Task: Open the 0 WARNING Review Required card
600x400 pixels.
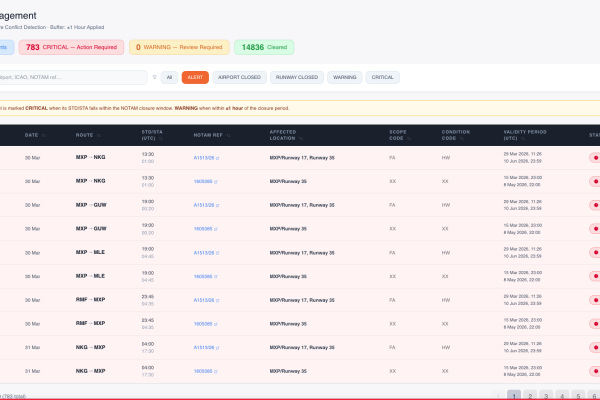Action: pos(178,47)
